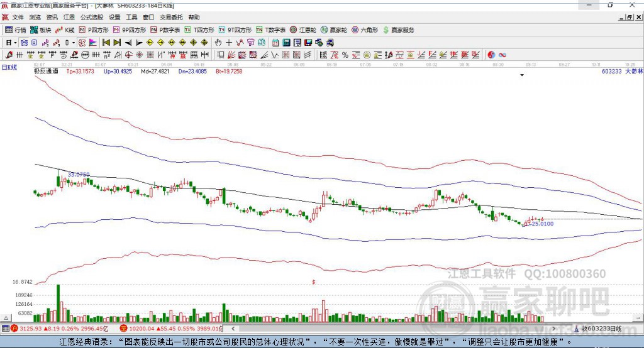The width and height of the screenshot is (644, 348).
Task: Open the 赢家轮 wheel tool
Action: click(334, 30)
